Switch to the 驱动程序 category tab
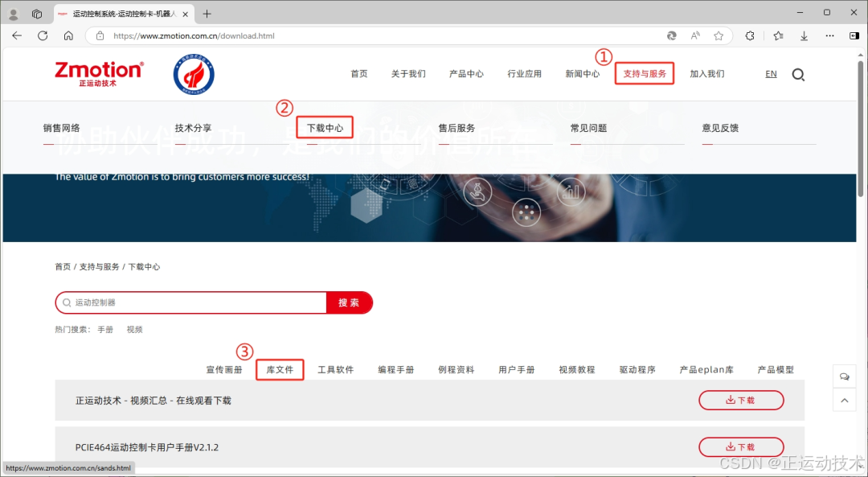This screenshot has width=868, height=477. (637, 369)
